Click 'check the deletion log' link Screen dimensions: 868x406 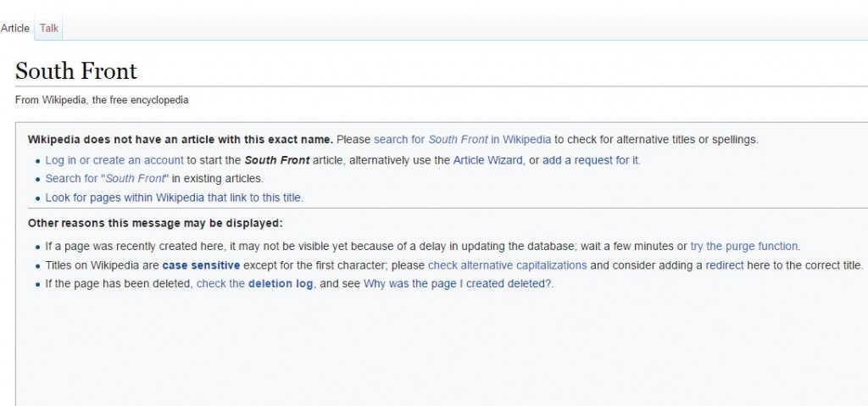pos(256,284)
